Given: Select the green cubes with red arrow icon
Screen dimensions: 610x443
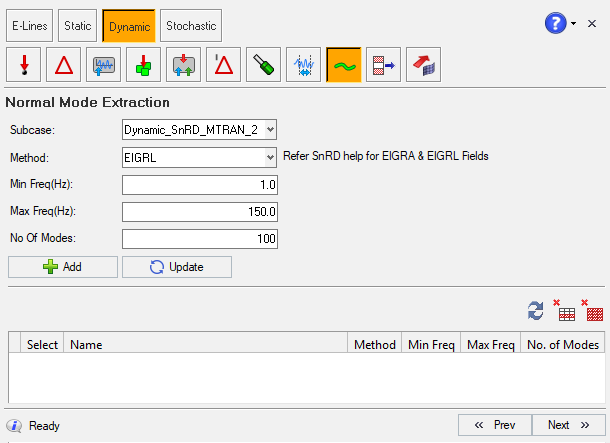Looking at the screenshot, I should coord(144,65).
